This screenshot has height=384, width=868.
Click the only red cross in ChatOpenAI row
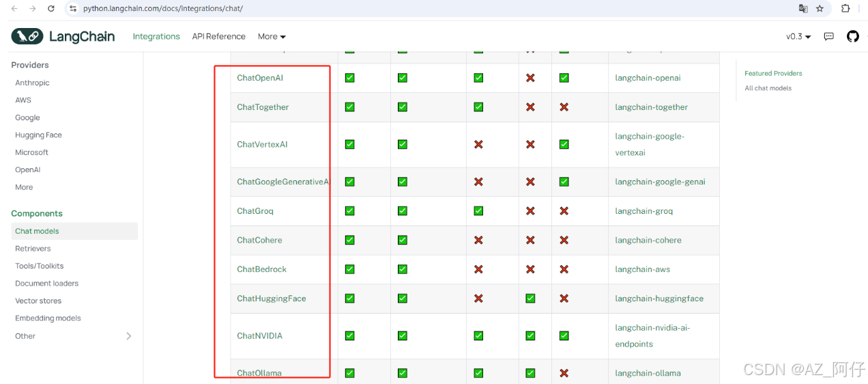click(x=530, y=78)
